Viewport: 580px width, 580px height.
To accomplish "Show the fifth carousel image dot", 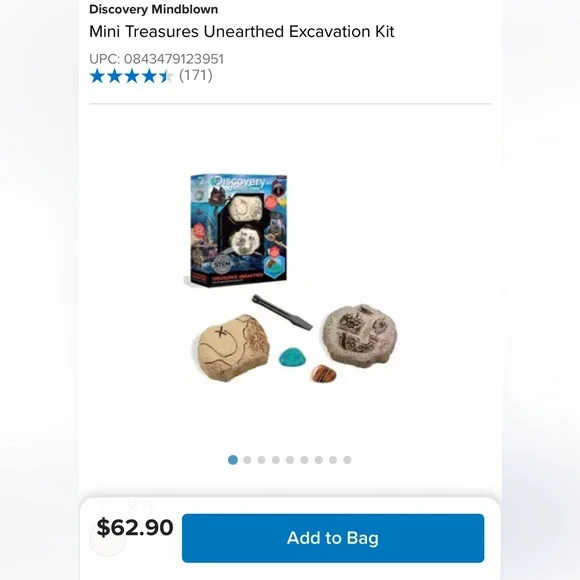I will pos(290,460).
